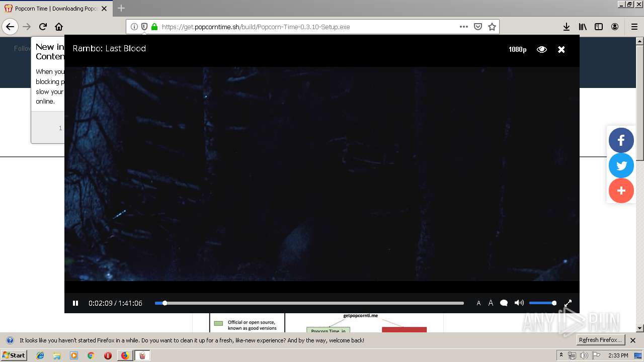Open the Opera taskbar icon
644x362 pixels.
[108, 355]
